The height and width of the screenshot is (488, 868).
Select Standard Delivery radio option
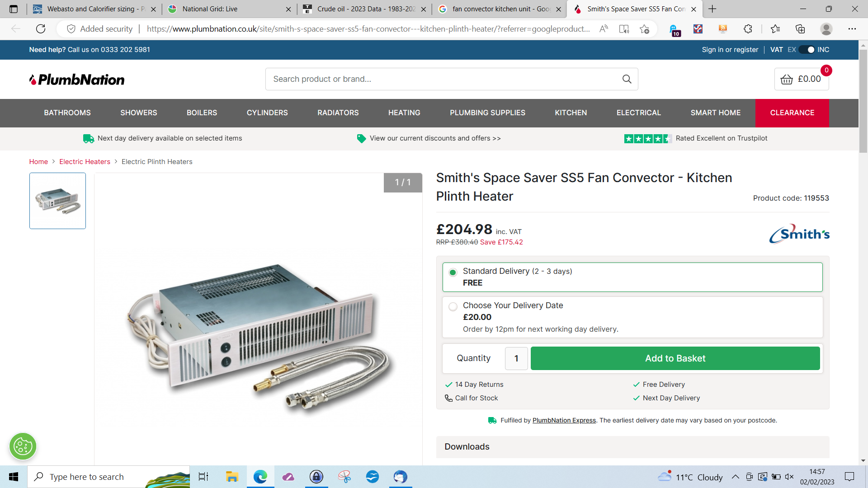pyautogui.click(x=453, y=272)
